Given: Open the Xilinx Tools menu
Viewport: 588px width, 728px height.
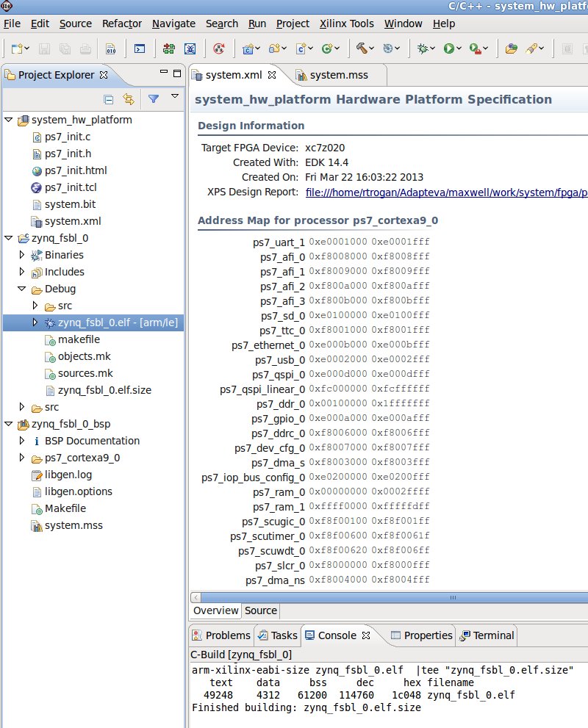Looking at the screenshot, I should [x=347, y=24].
